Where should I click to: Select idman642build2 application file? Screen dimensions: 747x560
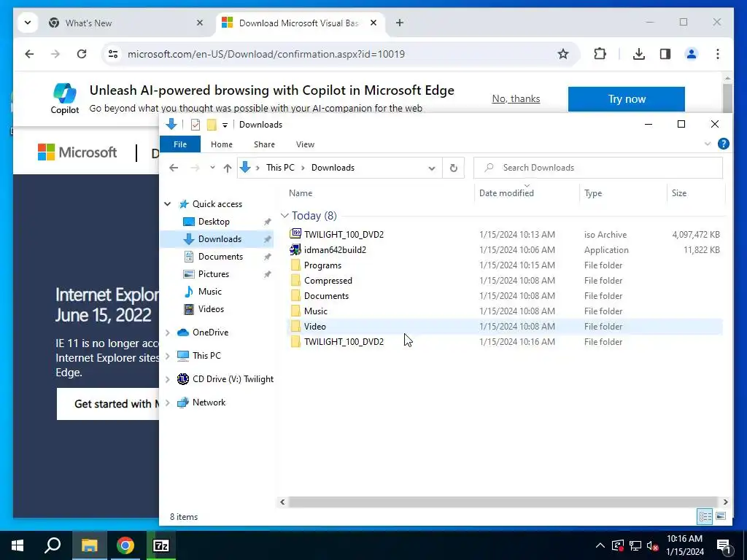pyautogui.click(x=505, y=249)
